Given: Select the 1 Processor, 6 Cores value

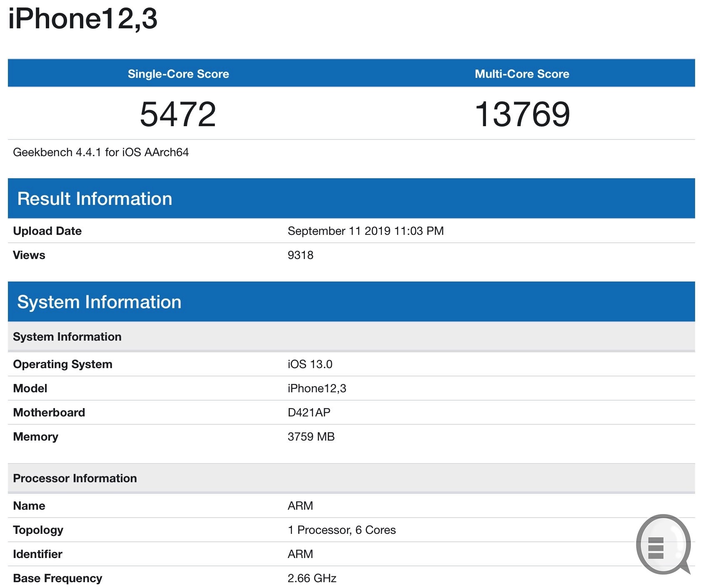Looking at the screenshot, I should point(342,530).
